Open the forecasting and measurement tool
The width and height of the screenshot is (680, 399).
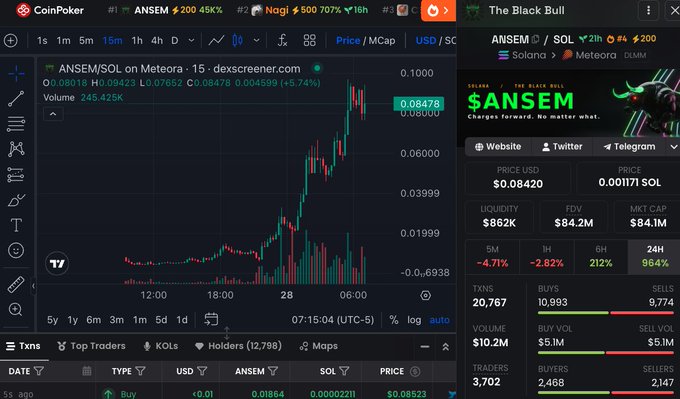pyautogui.click(x=16, y=175)
